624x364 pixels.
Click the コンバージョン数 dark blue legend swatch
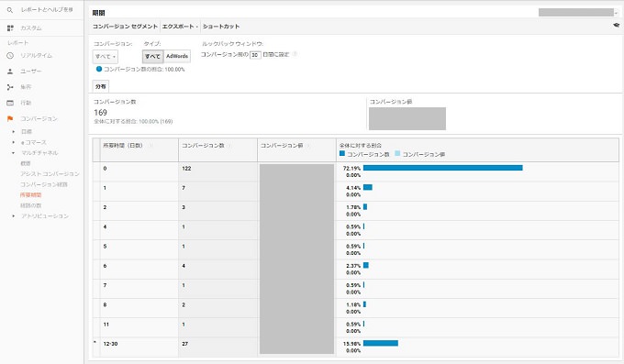coord(342,153)
